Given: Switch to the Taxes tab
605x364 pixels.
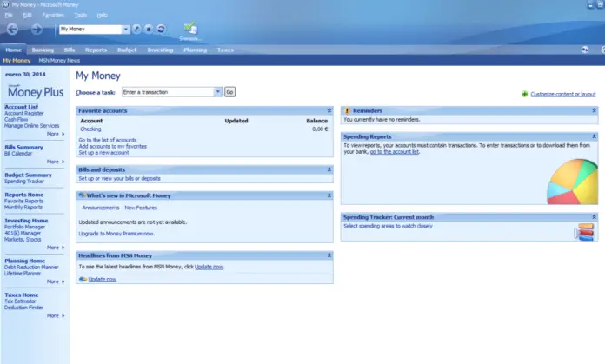Looking at the screenshot, I should pos(225,50).
